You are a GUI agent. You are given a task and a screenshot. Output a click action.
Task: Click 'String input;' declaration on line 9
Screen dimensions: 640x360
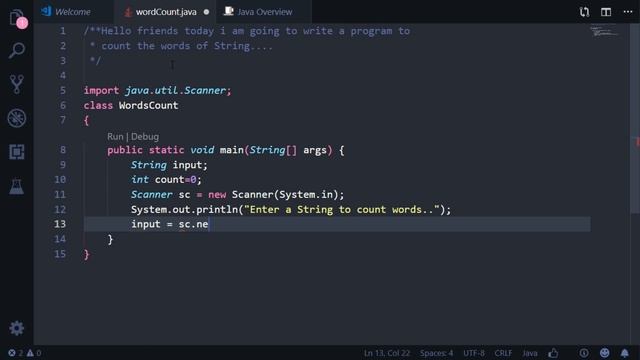(169, 165)
